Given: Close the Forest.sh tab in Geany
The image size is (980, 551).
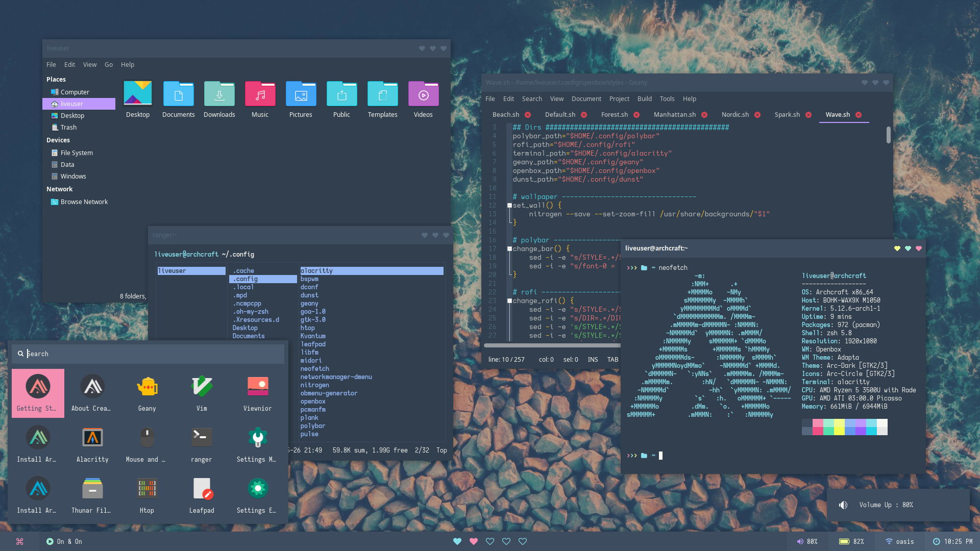Looking at the screenshot, I should [636, 115].
